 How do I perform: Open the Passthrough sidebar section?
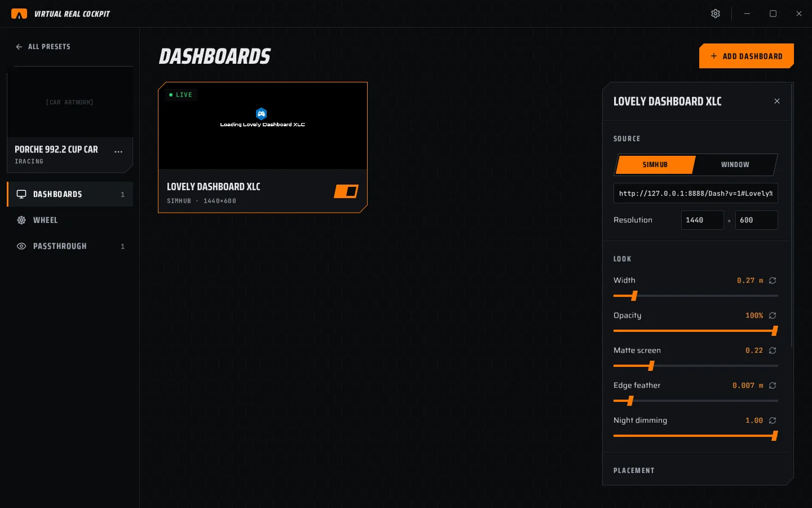tap(70, 246)
